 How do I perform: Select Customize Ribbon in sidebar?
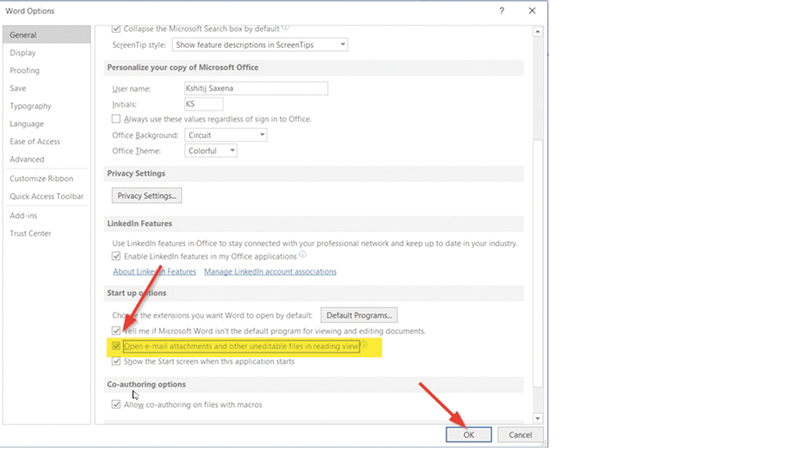41,178
